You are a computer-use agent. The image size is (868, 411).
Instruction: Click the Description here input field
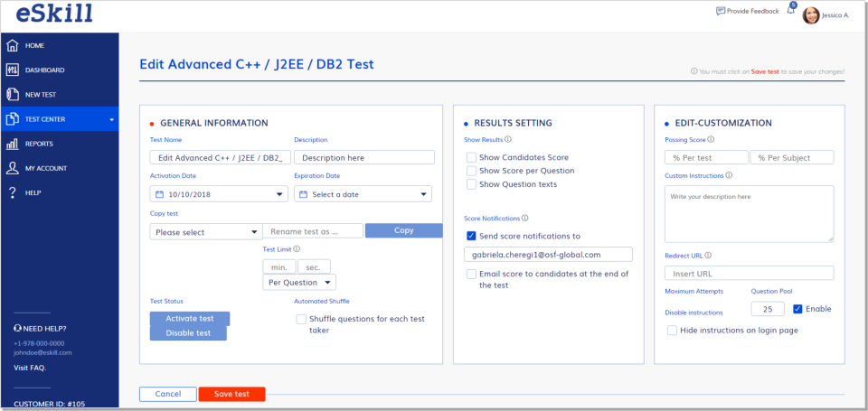[x=364, y=158]
